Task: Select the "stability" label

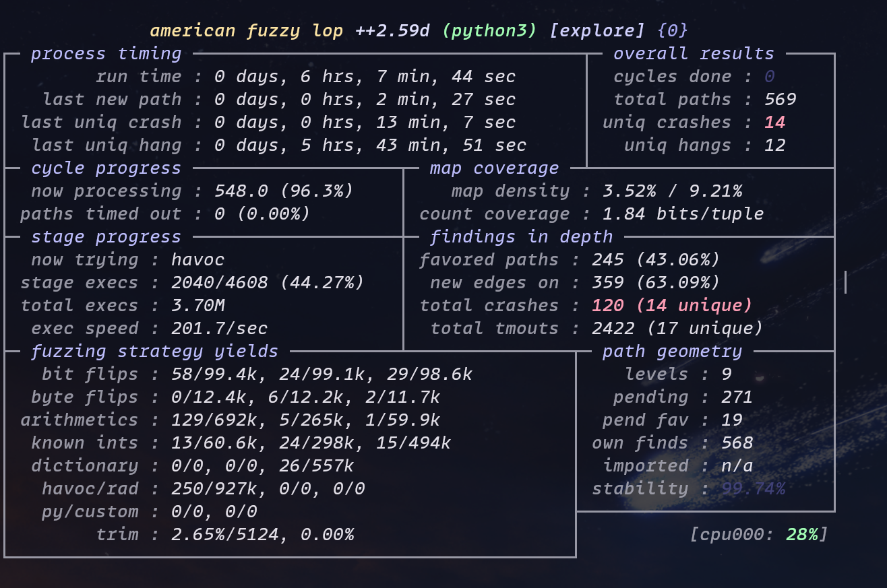Action: pos(640,489)
